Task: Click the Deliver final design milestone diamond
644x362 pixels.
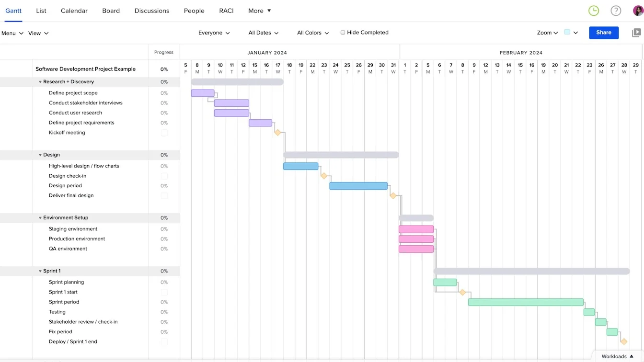Action: point(393,195)
